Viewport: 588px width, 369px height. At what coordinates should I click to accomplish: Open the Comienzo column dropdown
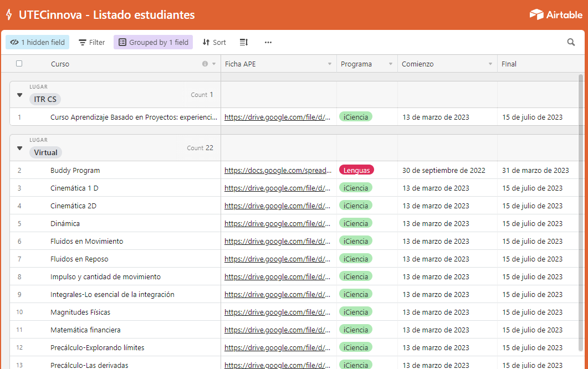coord(490,64)
